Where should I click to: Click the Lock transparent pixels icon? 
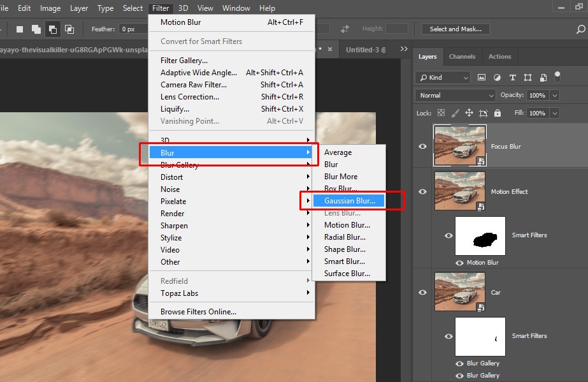[x=441, y=113]
